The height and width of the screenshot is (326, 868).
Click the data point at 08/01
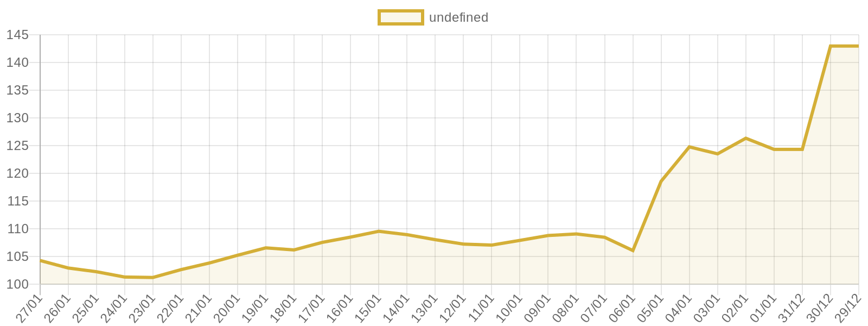click(576, 234)
